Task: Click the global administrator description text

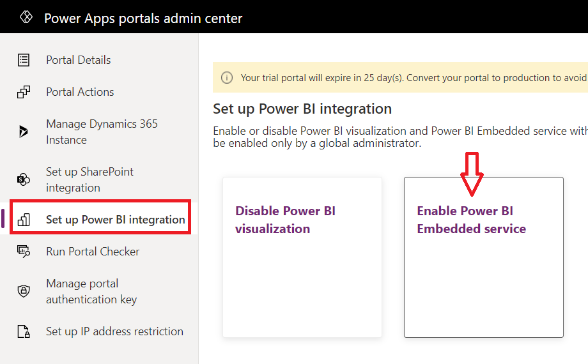Action: pyautogui.click(x=400, y=137)
